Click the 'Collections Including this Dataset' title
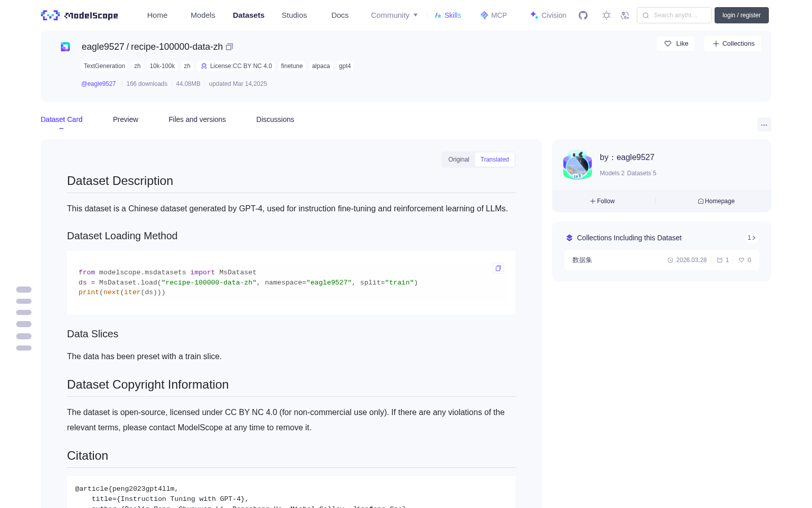The height and width of the screenshot is (508, 812). pyautogui.click(x=629, y=238)
